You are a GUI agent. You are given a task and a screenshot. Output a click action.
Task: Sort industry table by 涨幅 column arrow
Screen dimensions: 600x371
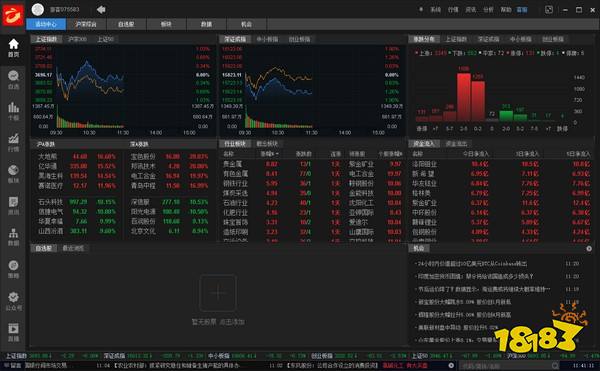(x=270, y=154)
